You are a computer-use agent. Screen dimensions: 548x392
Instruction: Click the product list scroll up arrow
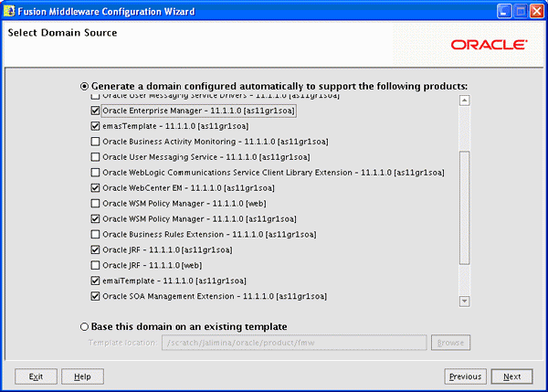[x=464, y=101]
